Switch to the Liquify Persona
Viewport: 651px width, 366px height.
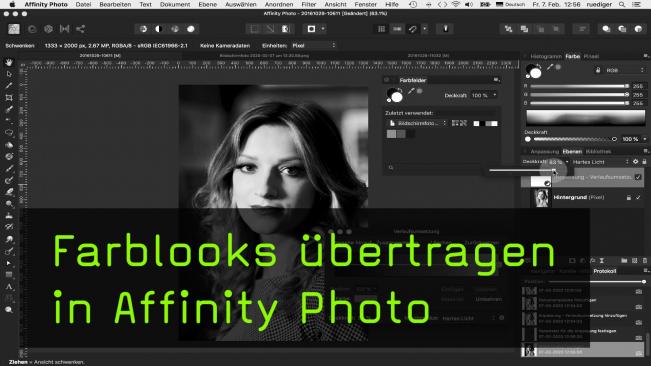[32, 29]
